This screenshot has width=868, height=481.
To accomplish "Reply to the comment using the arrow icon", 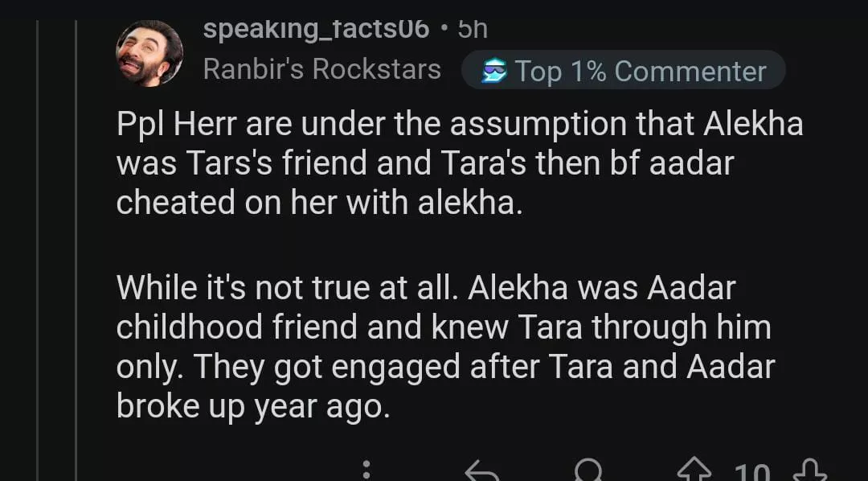I will click(x=482, y=471).
